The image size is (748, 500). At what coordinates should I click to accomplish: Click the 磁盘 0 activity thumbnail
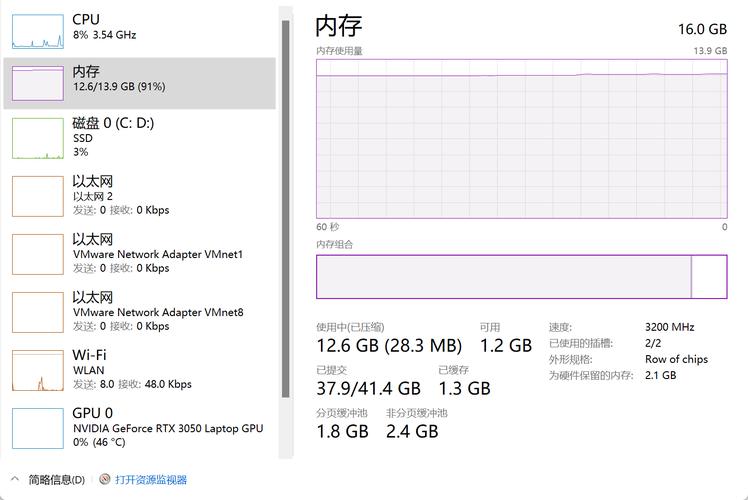tap(37, 138)
